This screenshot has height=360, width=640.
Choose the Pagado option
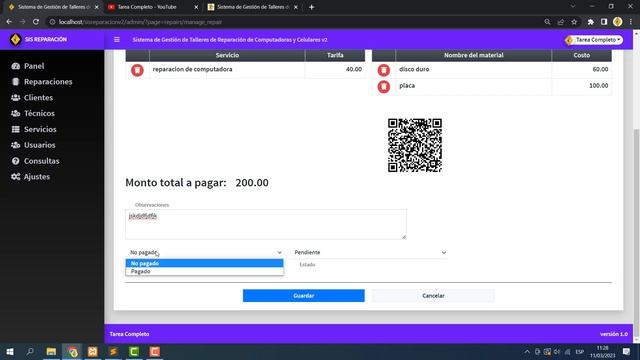[204, 271]
